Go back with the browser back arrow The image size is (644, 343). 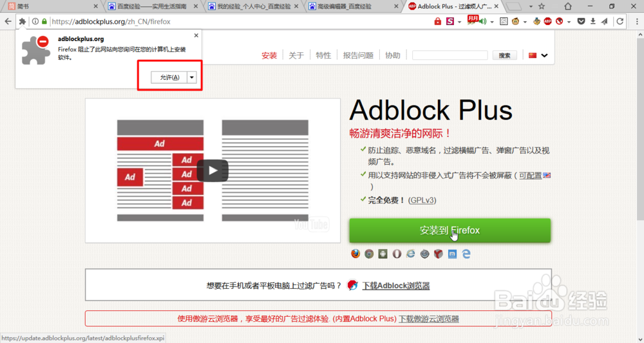coord(8,21)
